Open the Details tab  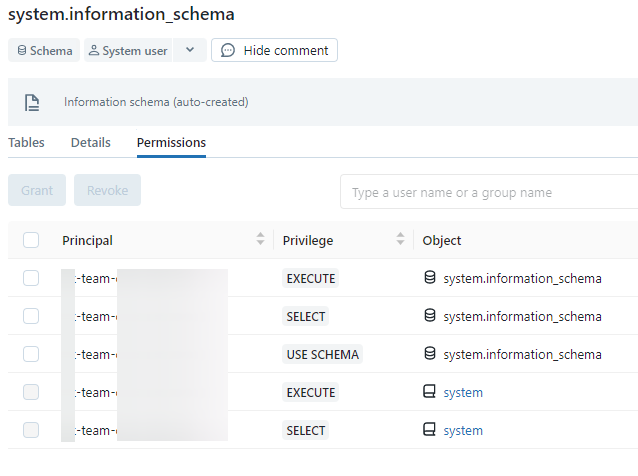[91, 143]
